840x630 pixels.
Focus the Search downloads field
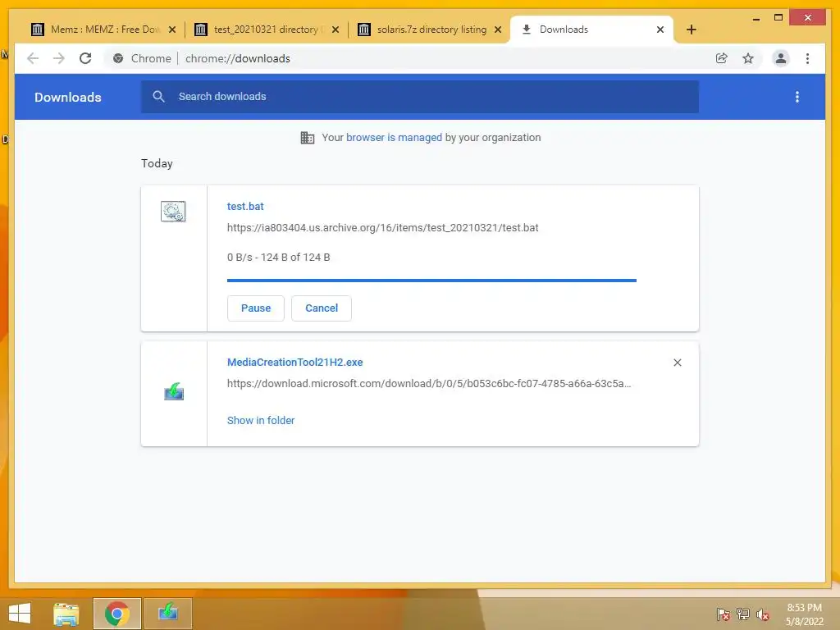point(419,97)
